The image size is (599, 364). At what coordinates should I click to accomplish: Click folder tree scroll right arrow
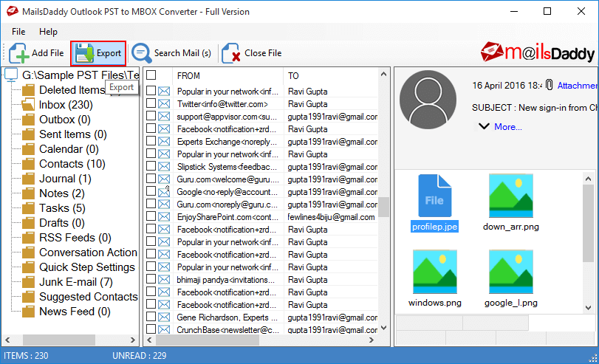[132, 340]
